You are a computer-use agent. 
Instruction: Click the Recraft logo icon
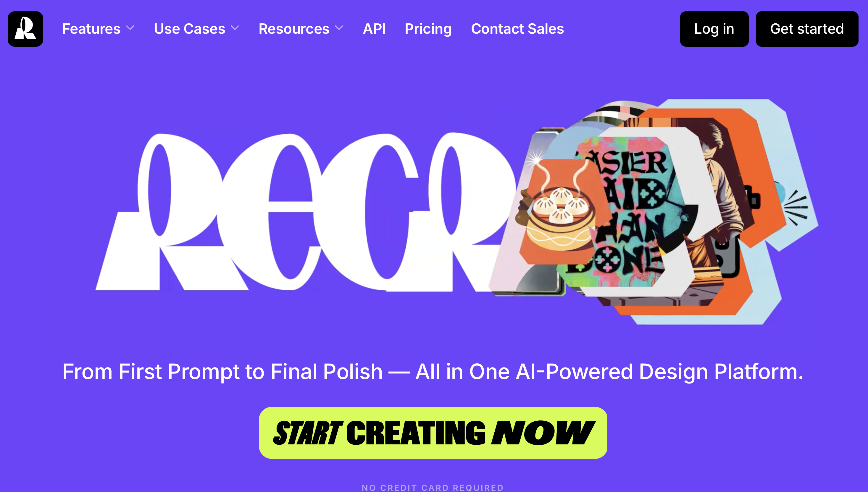[25, 29]
